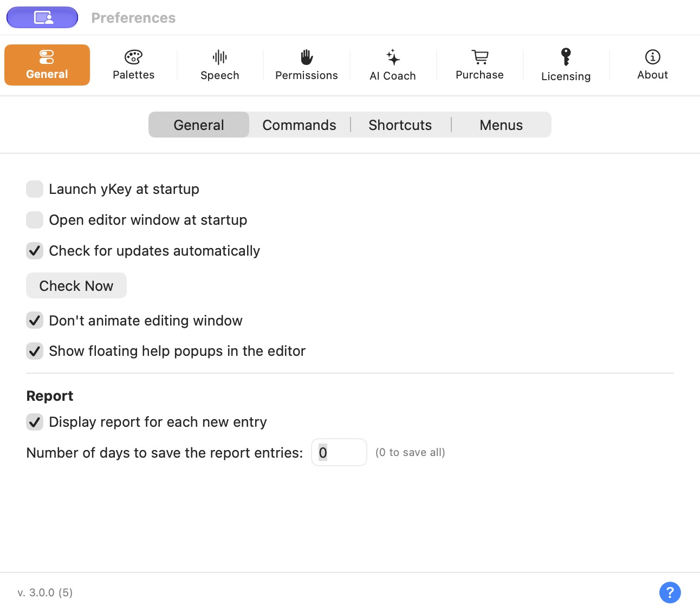This screenshot has width=700, height=612.
Task: Click the Preferences window title text
Action: pos(133,18)
